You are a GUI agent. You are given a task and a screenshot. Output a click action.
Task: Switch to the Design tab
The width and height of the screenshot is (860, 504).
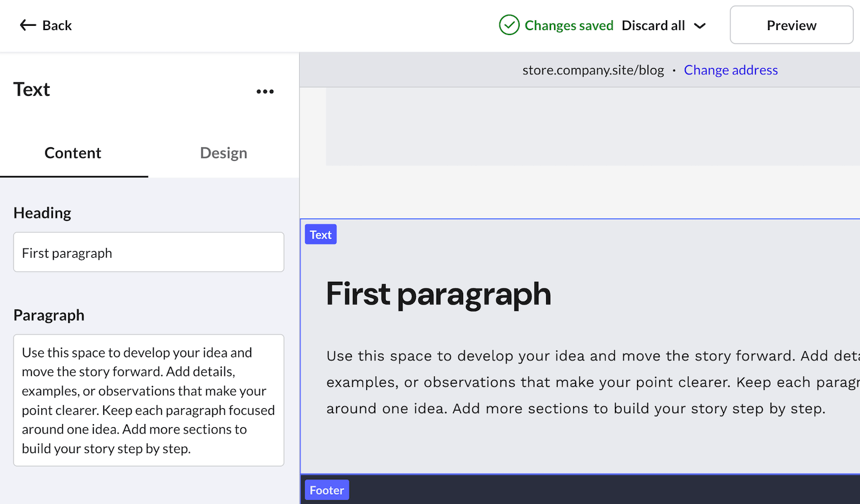(224, 153)
